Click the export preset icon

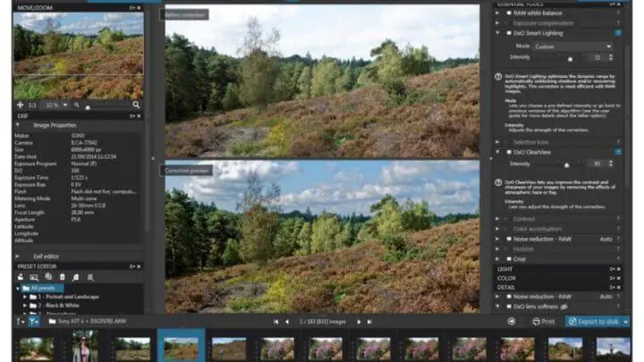[90, 277]
